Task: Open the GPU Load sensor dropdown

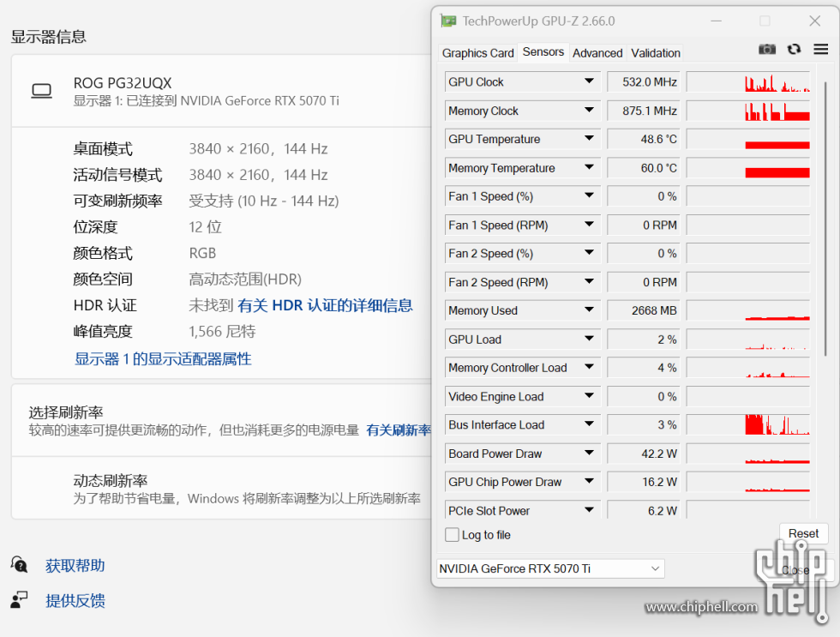Action: [590, 340]
